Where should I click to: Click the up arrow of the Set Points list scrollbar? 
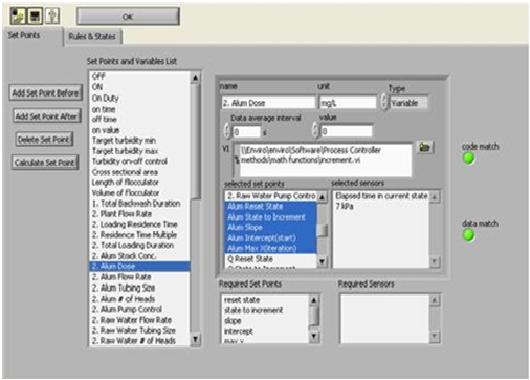point(195,78)
